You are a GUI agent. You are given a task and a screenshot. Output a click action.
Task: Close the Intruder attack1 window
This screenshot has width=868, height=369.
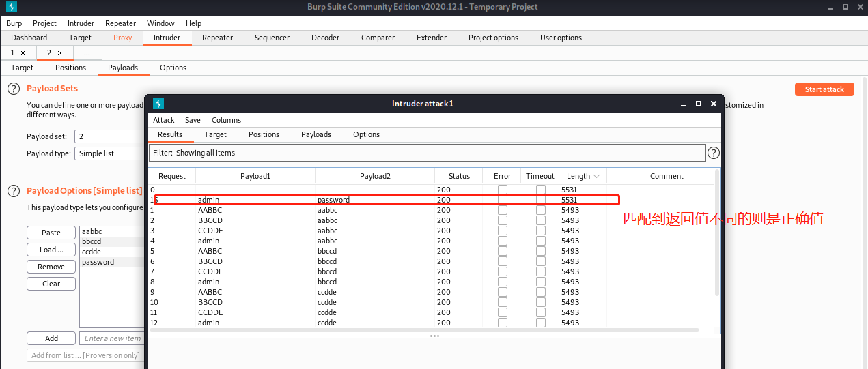point(714,104)
